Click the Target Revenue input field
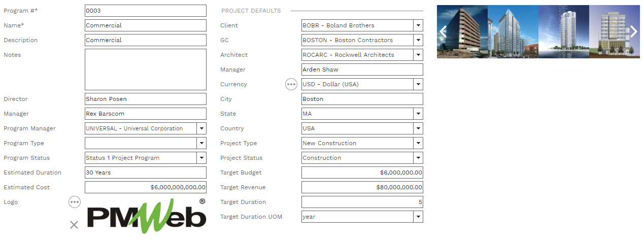Image resolution: width=644 pixels, height=240 pixels. tap(362, 187)
